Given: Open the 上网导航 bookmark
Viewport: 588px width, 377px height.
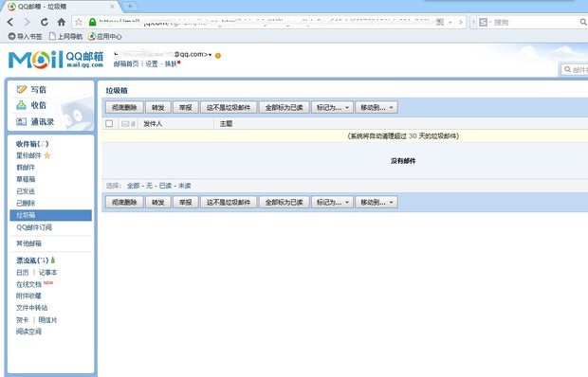Looking at the screenshot, I should click(x=65, y=36).
